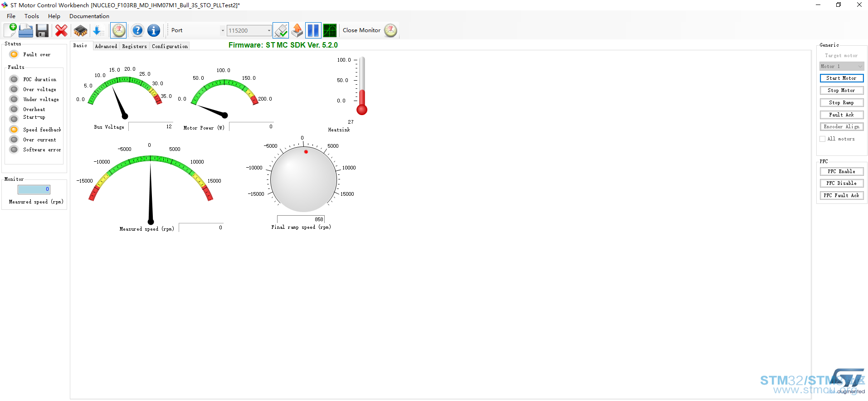Enable the All motors checkbox
The image size is (868, 401).
pos(822,139)
